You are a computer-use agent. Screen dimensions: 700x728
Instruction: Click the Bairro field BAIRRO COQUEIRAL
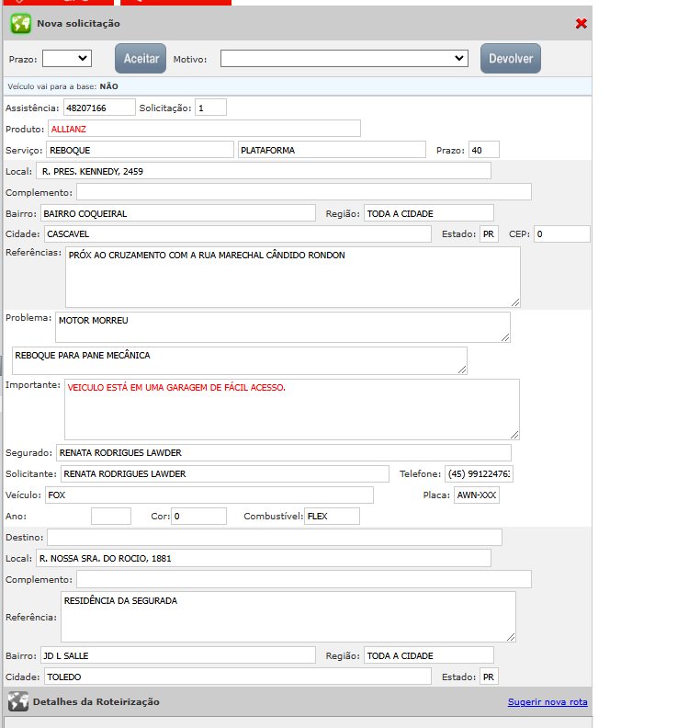(178, 213)
